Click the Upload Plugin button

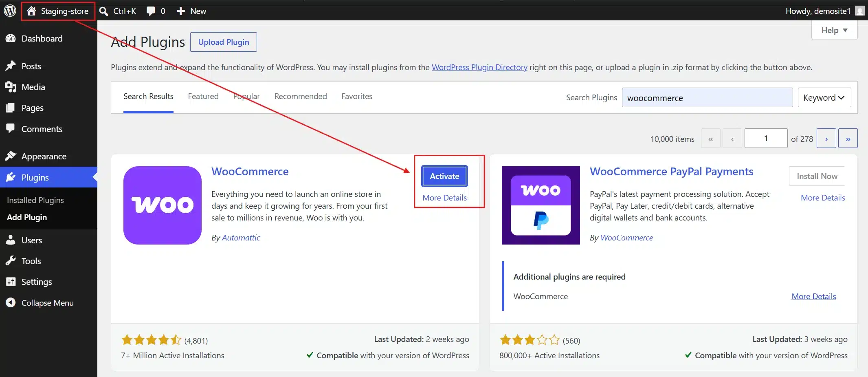(x=224, y=42)
